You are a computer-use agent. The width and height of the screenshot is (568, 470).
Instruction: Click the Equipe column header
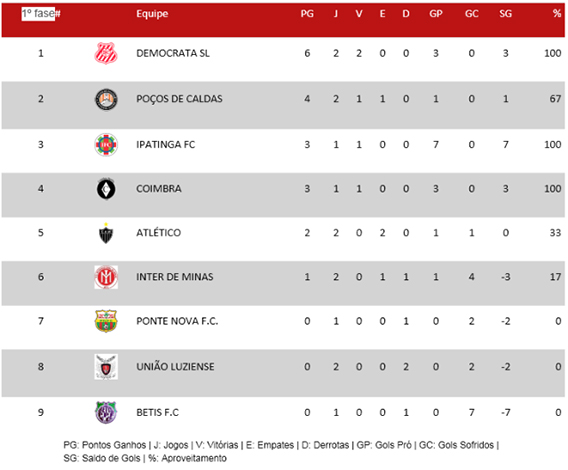152,14
